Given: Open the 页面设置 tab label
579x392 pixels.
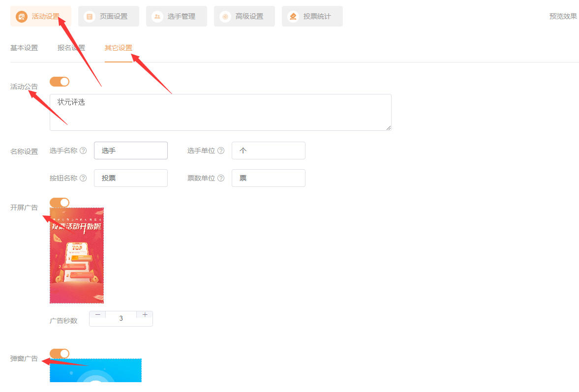Looking at the screenshot, I should click(114, 16).
